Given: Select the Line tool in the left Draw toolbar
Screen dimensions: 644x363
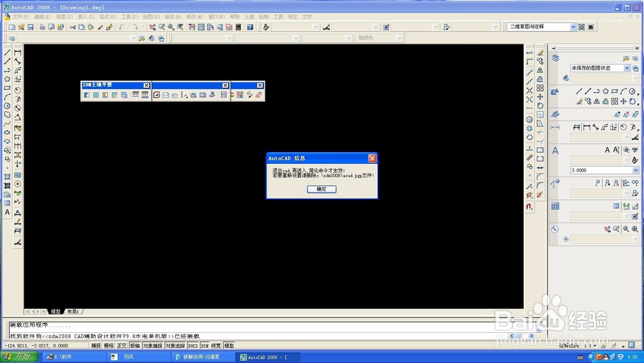Looking at the screenshot, I should click(x=7, y=53).
